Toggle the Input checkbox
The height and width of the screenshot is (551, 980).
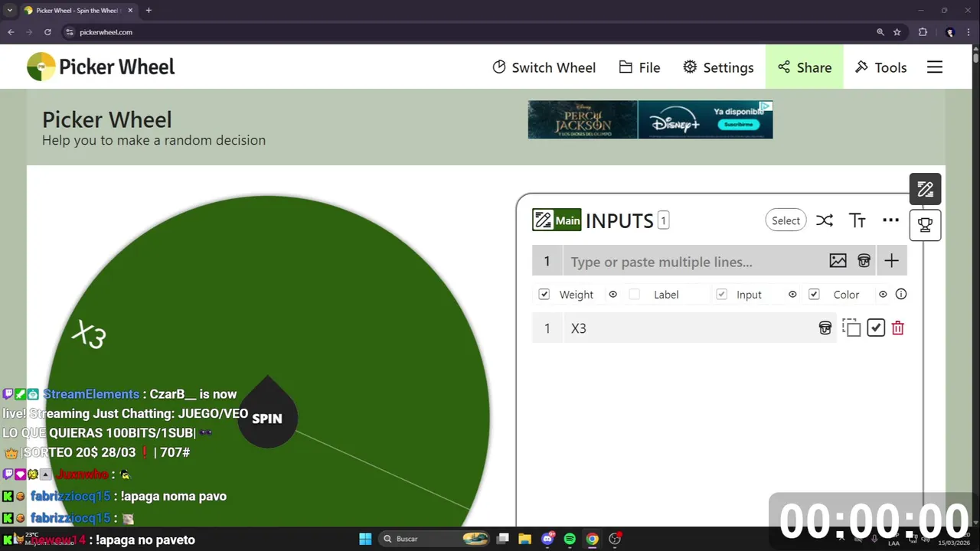pyautogui.click(x=721, y=294)
